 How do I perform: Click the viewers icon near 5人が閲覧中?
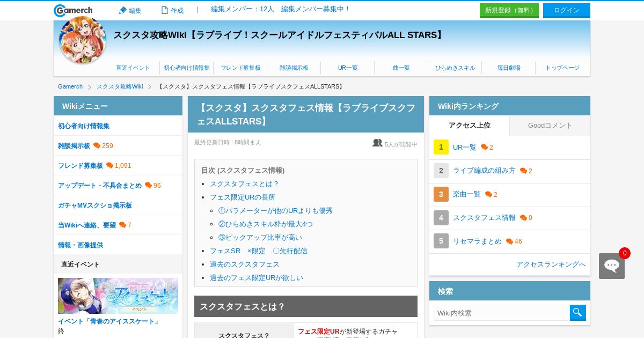coord(377,143)
